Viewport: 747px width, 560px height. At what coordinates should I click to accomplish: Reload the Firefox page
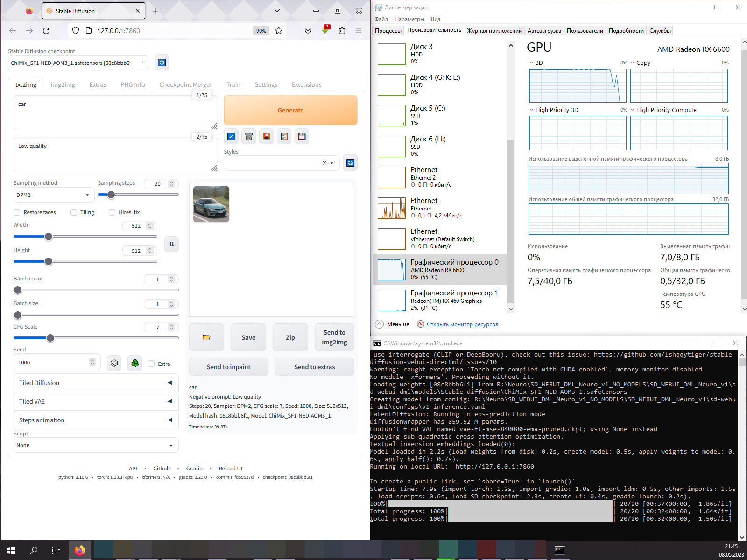click(x=46, y=31)
